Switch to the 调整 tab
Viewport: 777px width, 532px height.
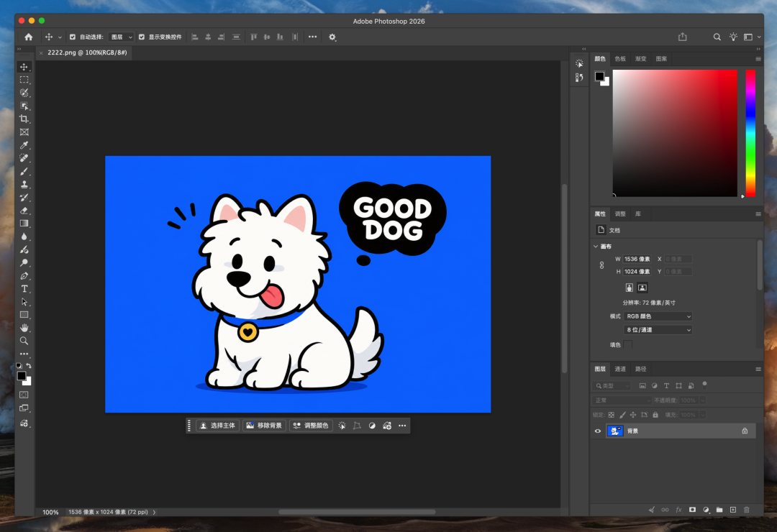tap(620, 214)
